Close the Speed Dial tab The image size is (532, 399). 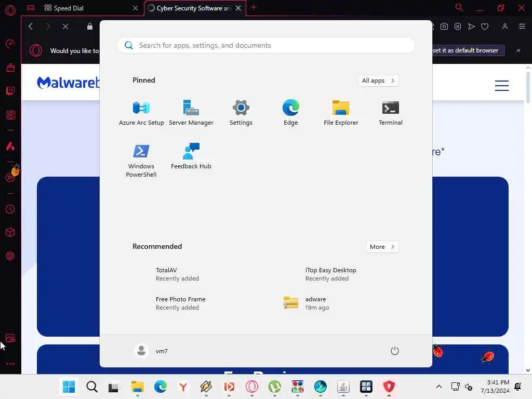(136, 8)
